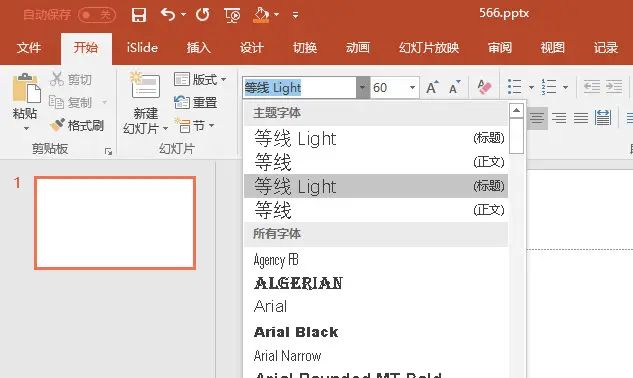This screenshot has width=633, height=378.
Task: Select first 等线 Light (标题) theme font
Action: click(376, 139)
